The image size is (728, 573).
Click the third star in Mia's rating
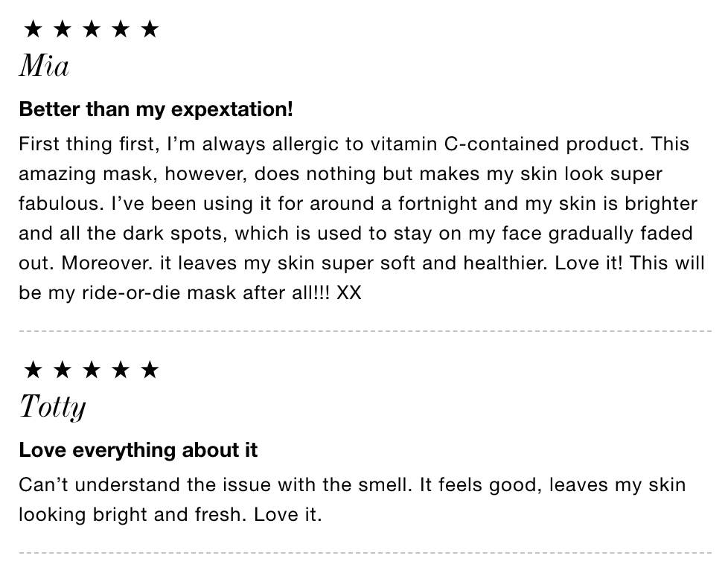(x=92, y=29)
